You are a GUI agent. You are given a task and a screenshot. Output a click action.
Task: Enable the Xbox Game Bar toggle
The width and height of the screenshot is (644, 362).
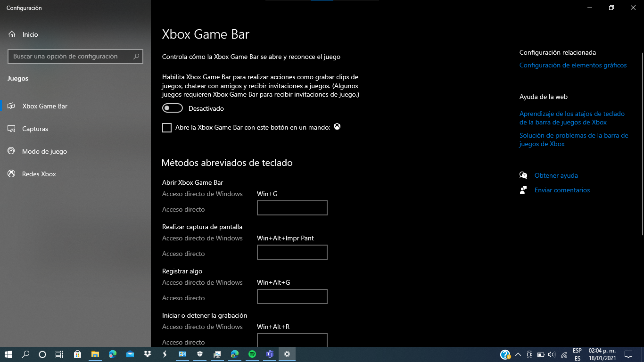[172, 108]
